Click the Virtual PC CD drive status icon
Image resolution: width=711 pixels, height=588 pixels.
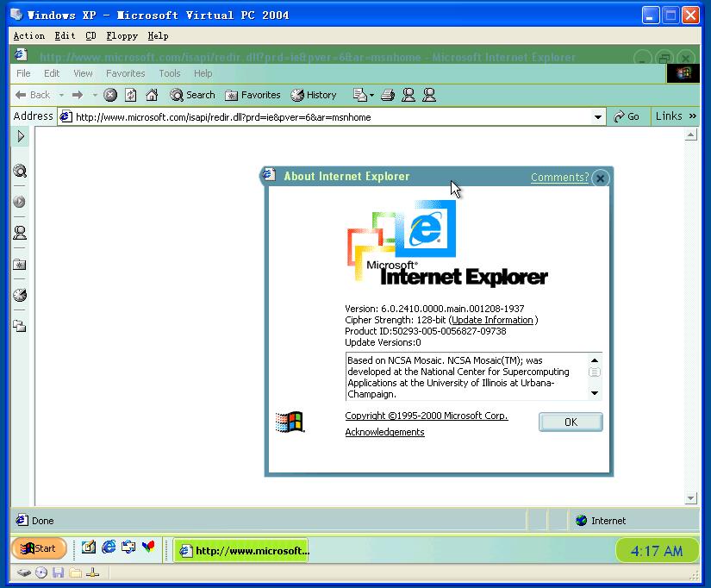pos(41,573)
